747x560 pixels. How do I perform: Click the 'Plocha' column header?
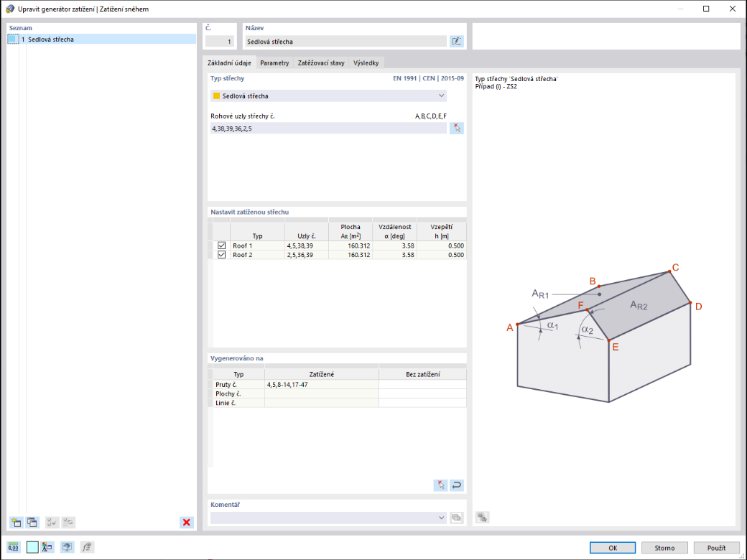pyautogui.click(x=351, y=231)
